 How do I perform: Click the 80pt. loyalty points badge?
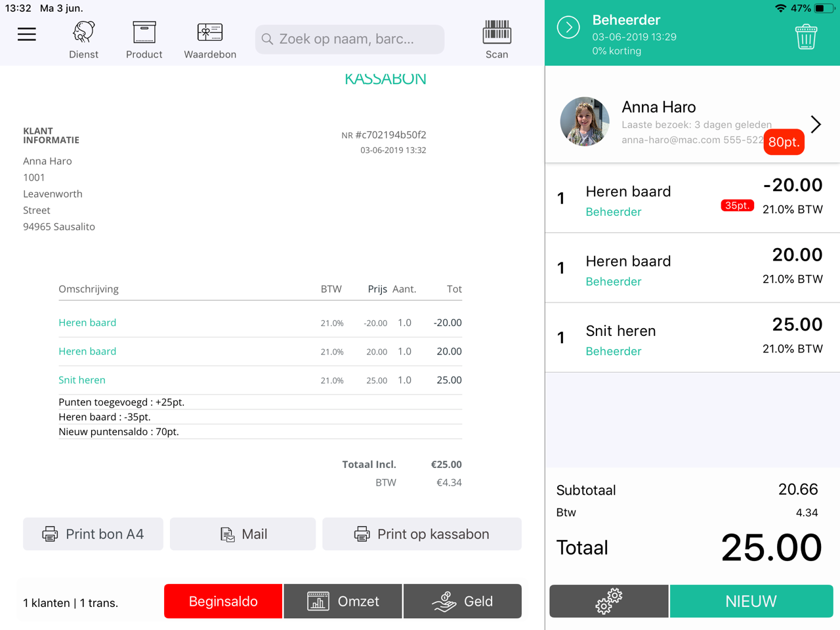[x=784, y=142]
